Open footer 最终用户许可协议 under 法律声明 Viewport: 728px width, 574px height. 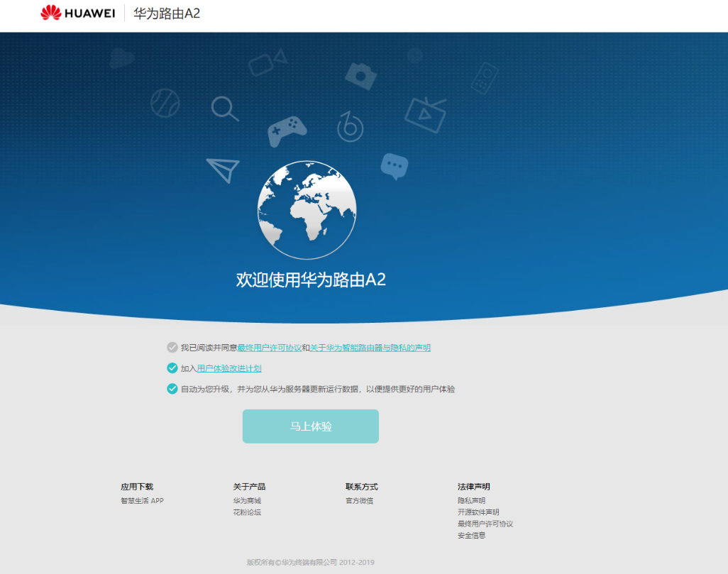(485, 524)
